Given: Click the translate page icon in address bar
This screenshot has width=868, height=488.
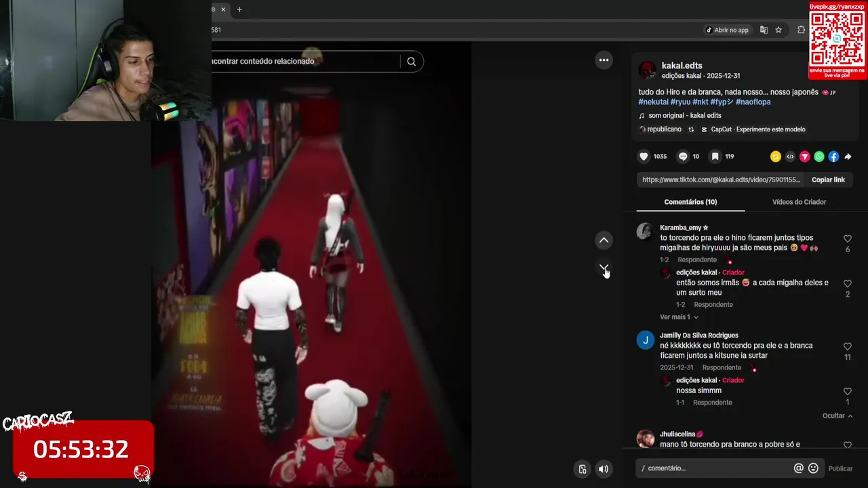Looking at the screenshot, I should [x=764, y=30].
